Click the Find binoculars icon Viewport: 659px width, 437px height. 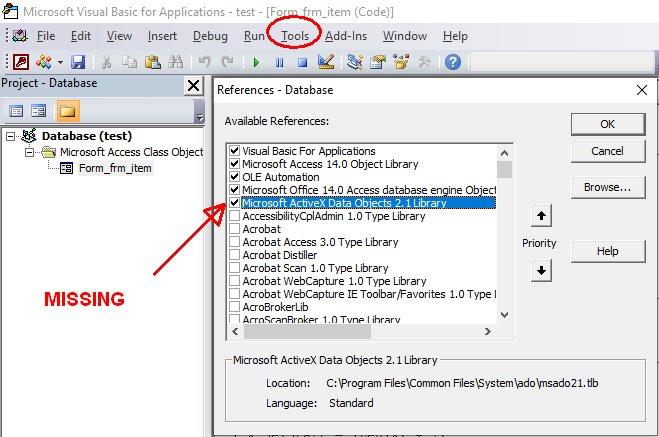(176, 62)
